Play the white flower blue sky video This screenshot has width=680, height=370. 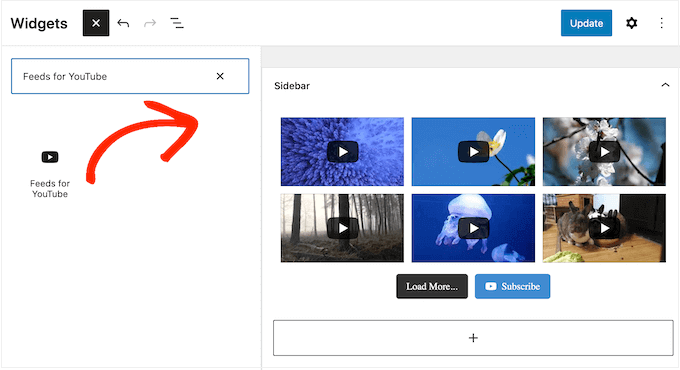(x=473, y=152)
